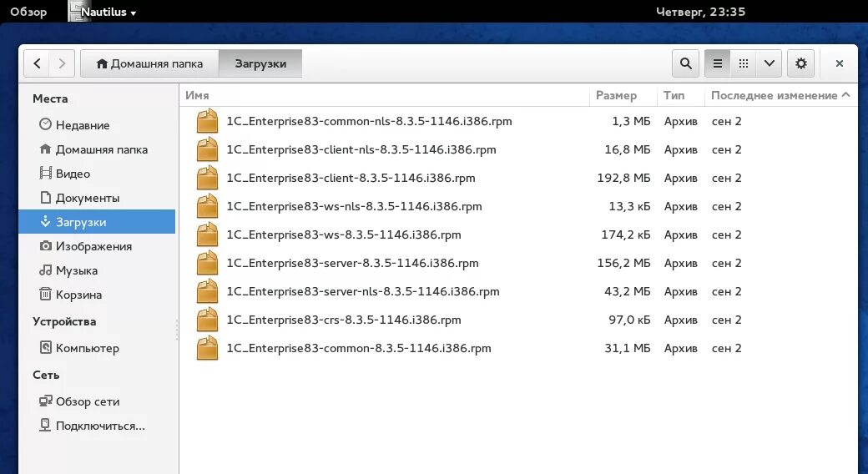Select file name 1C_Enterprise83-common-8.3.5-1146.i386.rpm
The width and height of the screenshot is (868, 474).
tap(359, 348)
